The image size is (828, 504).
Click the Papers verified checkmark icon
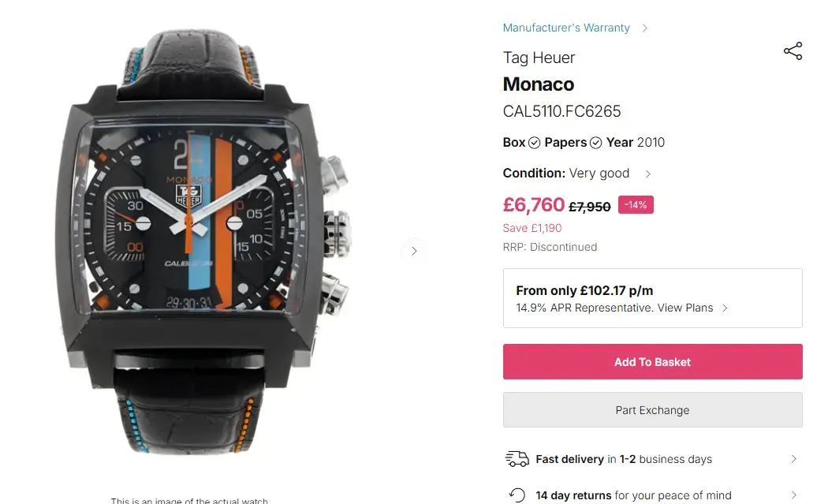click(595, 143)
